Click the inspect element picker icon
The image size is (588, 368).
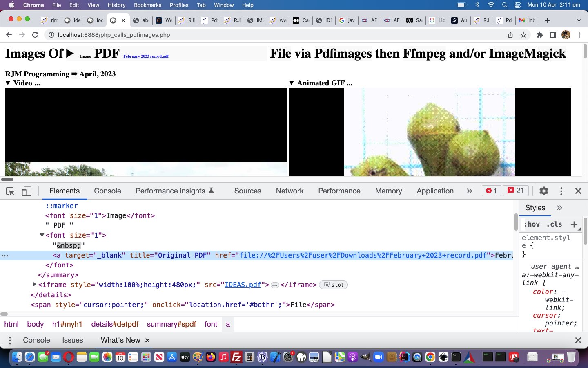pos(10,191)
